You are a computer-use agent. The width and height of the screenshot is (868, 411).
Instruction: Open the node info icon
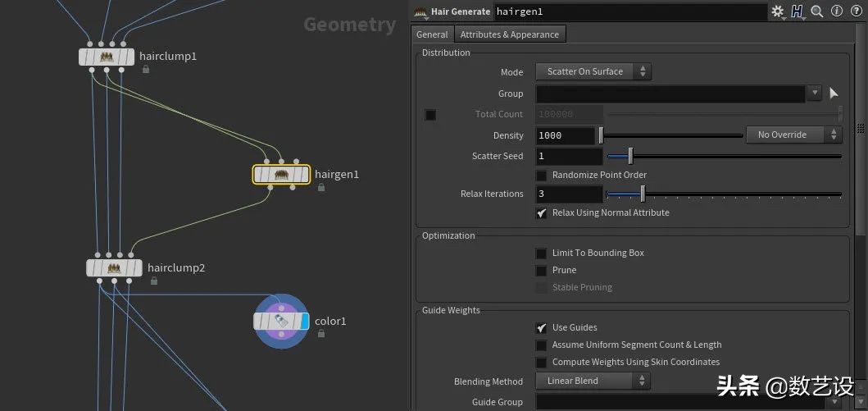pyautogui.click(x=837, y=11)
